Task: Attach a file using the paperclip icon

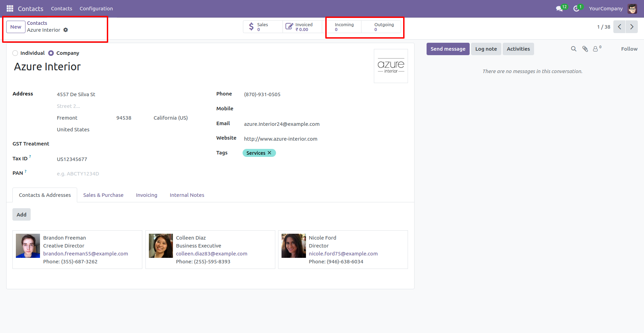Action: 585,49
